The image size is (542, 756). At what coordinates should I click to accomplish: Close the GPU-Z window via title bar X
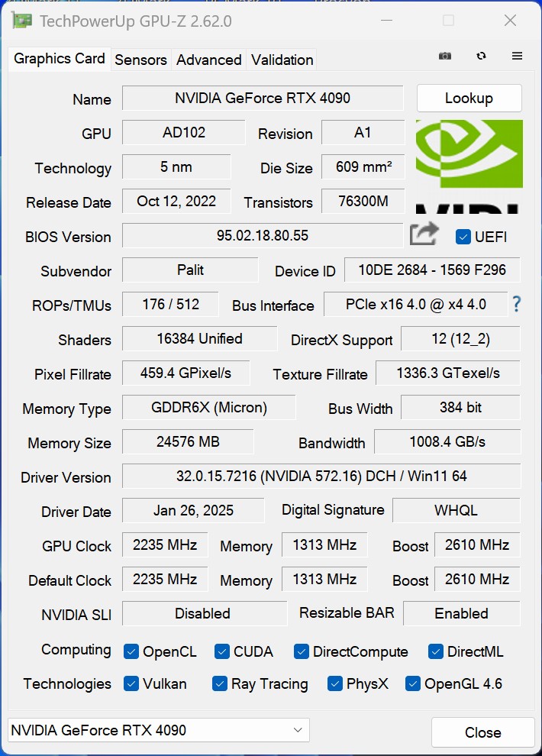point(510,21)
